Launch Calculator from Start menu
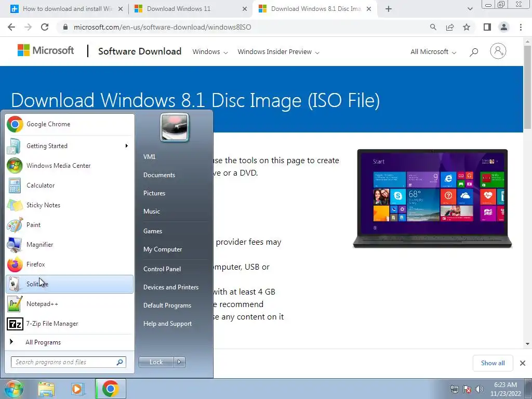The height and width of the screenshot is (399, 532). point(70,185)
